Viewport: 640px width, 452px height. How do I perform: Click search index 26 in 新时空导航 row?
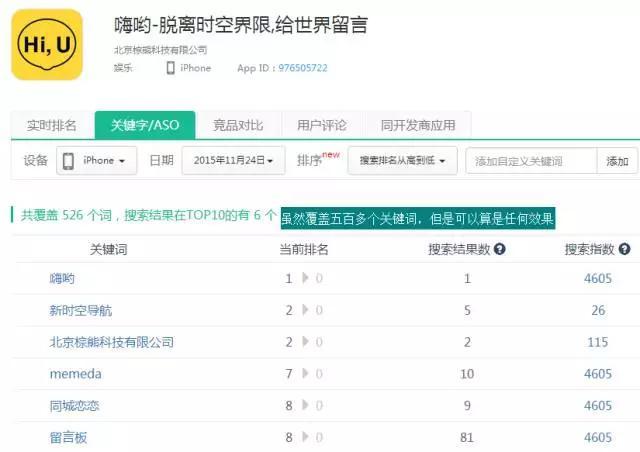598,310
